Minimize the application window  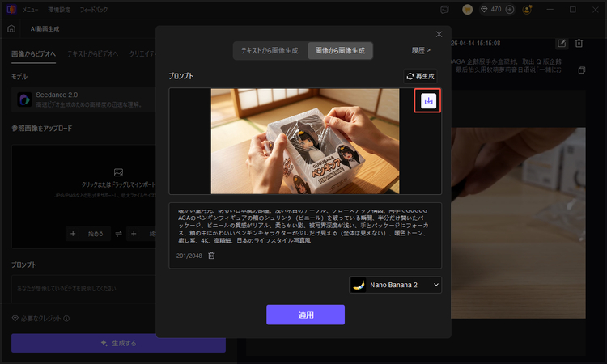pyautogui.click(x=550, y=9)
